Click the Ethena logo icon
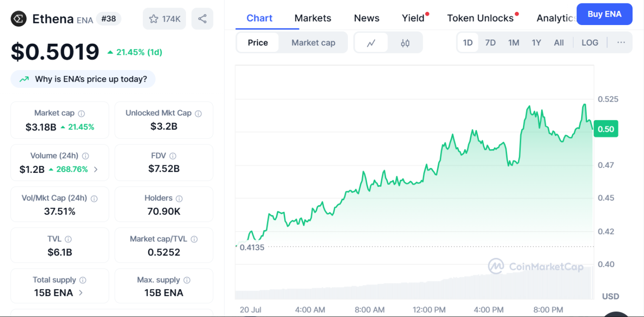 point(19,19)
